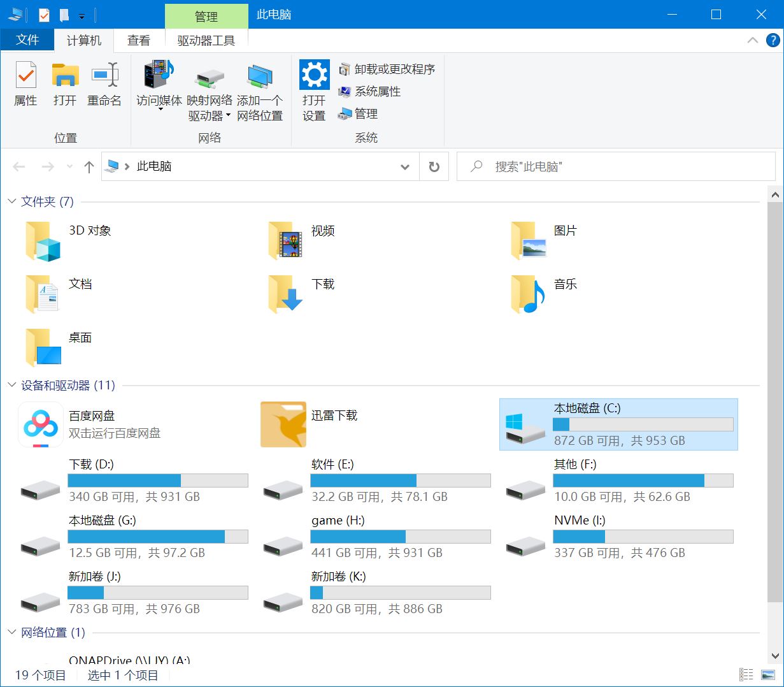Click the 管理 (Manage) ribbon icon
This screenshot has height=687, width=784.
pos(368,113)
